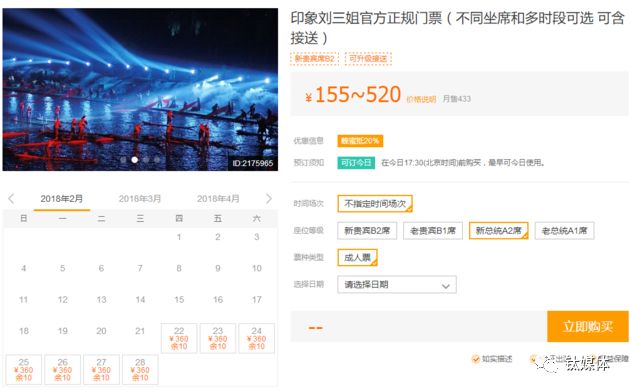Click the 月售433 monthly sales text
Viewport: 630px width, 391px height.
pos(457,99)
